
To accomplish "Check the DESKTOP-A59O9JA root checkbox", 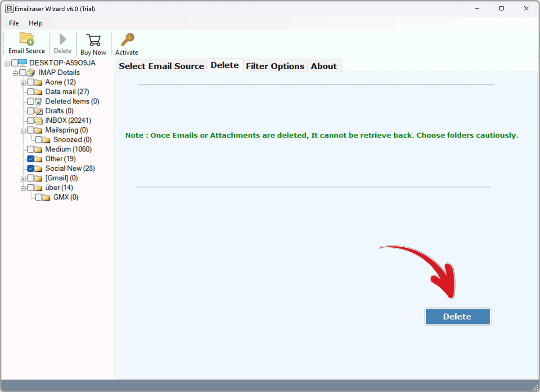I will pos(15,63).
